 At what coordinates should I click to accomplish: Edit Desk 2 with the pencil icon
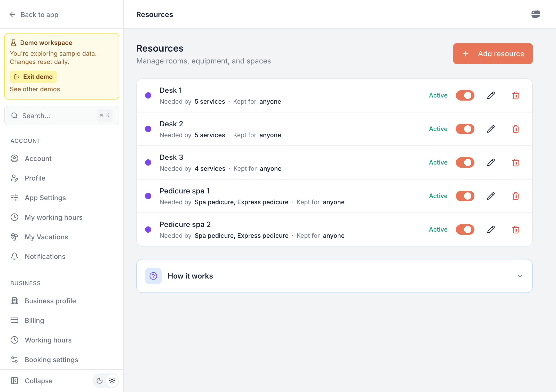point(491,129)
